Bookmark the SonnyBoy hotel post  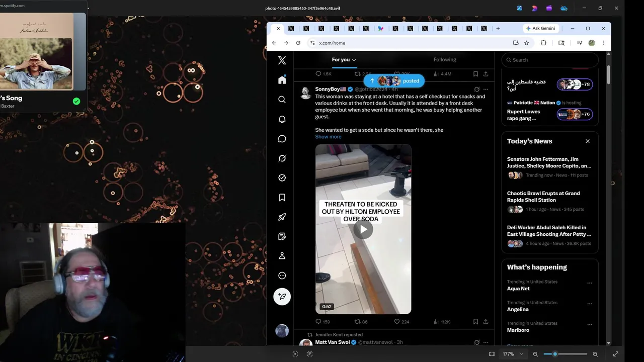coord(475,322)
